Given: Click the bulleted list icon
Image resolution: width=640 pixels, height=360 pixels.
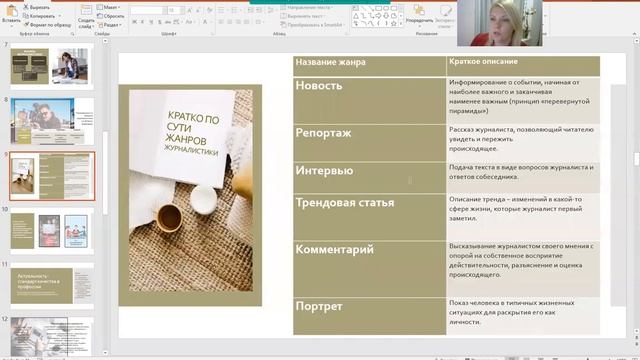Looking at the screenshot, I should (222, 10).
